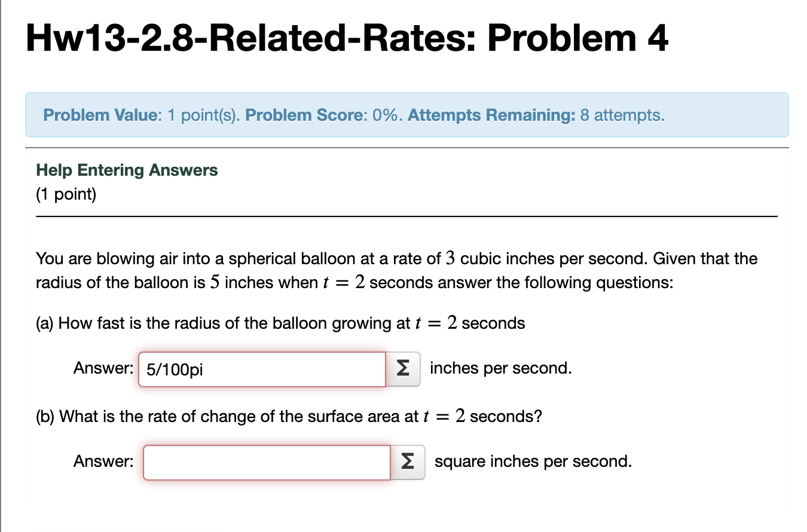Select the answer field containing 5/100pi
Image resolution: width=807 pixels, height=532 pixels.
click(x=262, y=369)
